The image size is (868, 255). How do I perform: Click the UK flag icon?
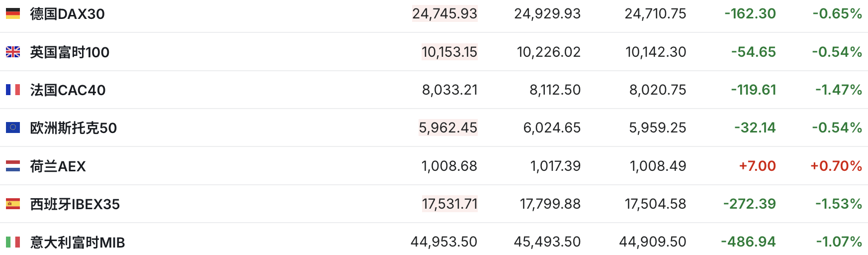(x=13, y=52)
